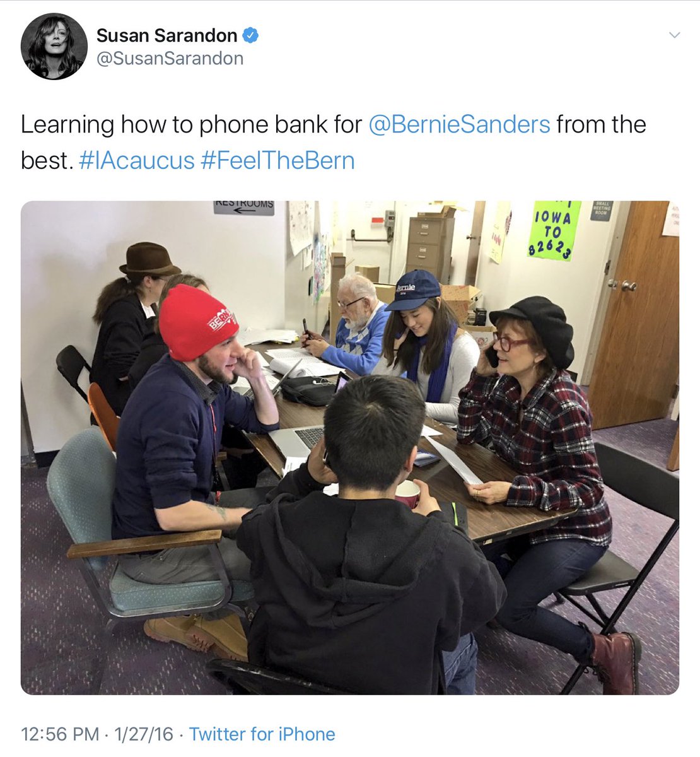
Task: Click the 1/27/16 date
Action: point(144,734)
